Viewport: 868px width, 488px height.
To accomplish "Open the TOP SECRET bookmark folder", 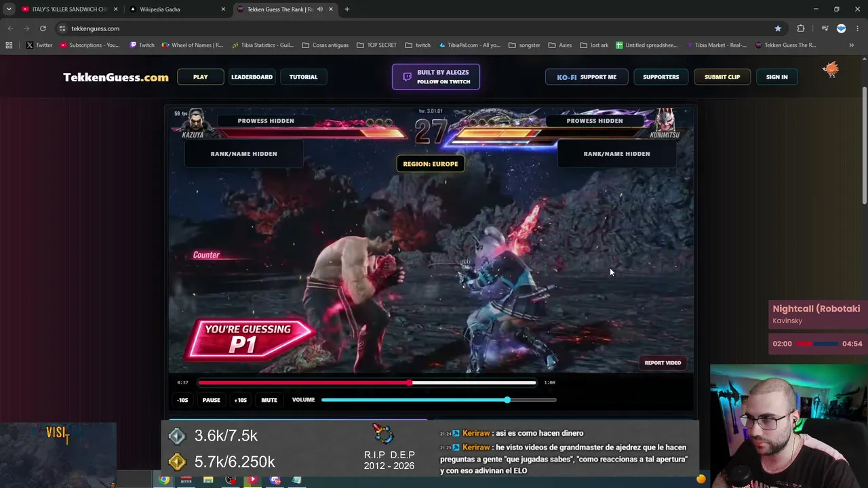I will click(x=377, y=45).
